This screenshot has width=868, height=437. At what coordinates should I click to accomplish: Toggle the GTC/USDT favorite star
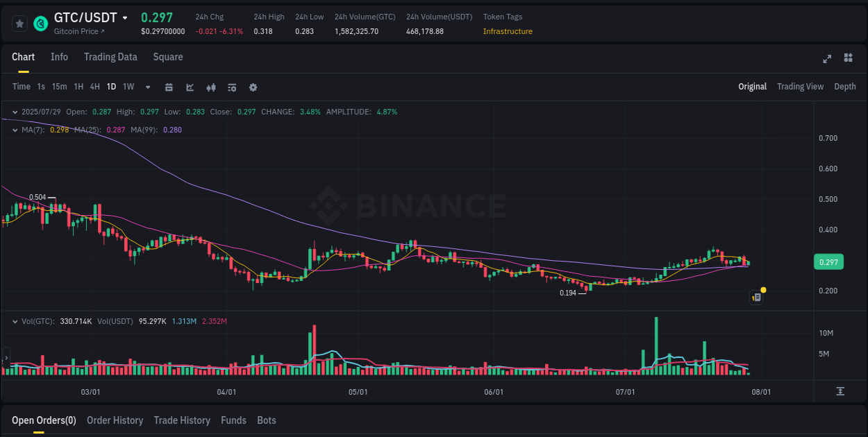click(19, 23)
